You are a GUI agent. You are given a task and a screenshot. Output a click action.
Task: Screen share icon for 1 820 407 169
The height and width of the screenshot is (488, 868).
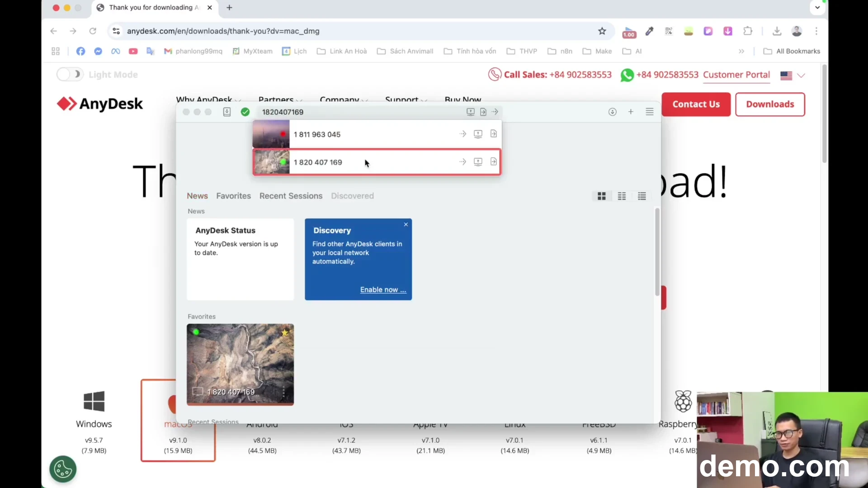pos(478,162)
